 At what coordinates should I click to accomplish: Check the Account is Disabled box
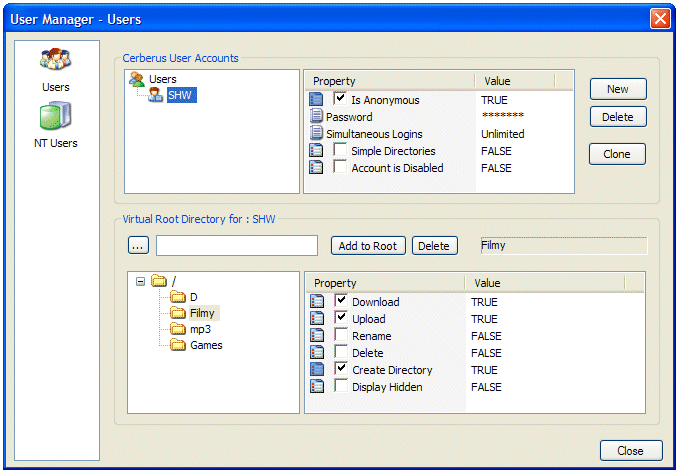(340, 168)
